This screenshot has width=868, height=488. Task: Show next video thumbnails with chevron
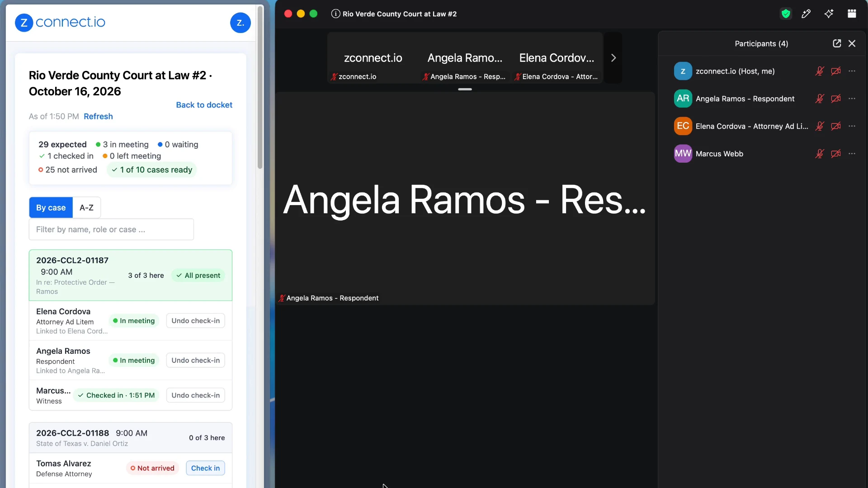tap(613, 58)
